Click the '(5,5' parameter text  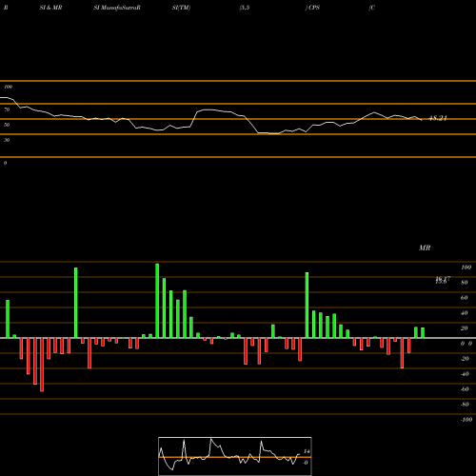tap(244, 8)
